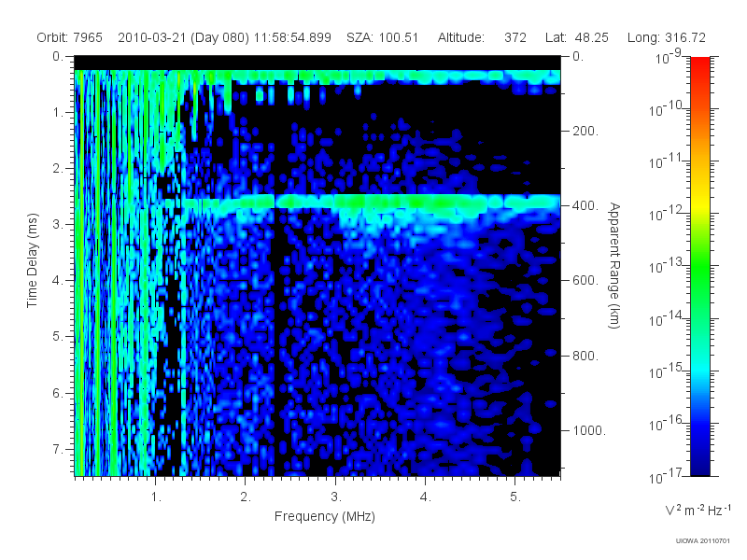The image size is (747, 560).
Task: Click the apparent range tick label '600.'
Action: click(x=585, y=281)
